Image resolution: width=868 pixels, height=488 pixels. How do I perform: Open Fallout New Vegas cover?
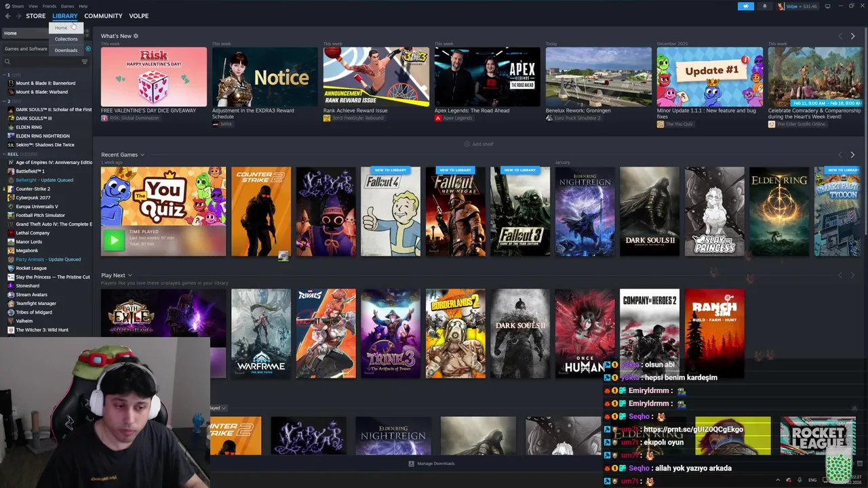(x=456, y=211)
